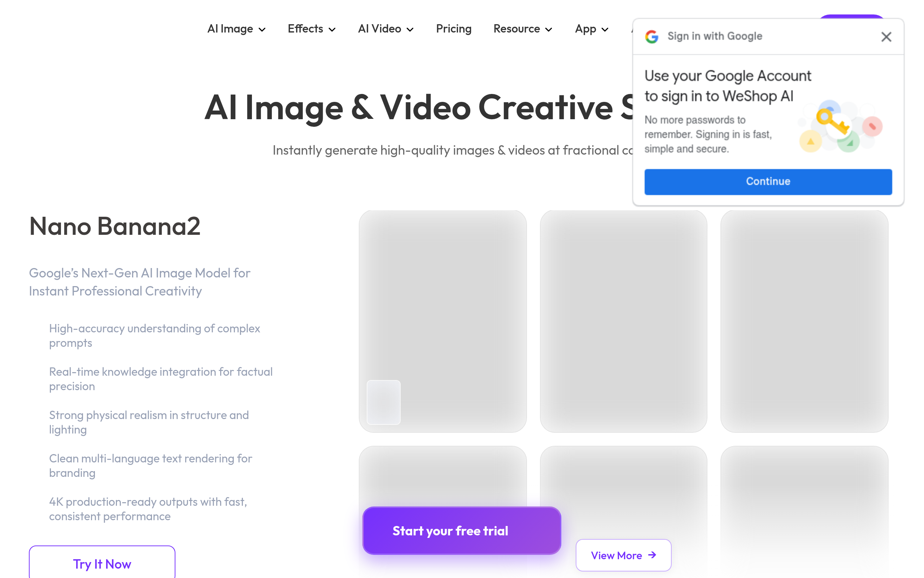
Task: Expand the AI Image dropdown menu
Action: (x=236, y=29)
